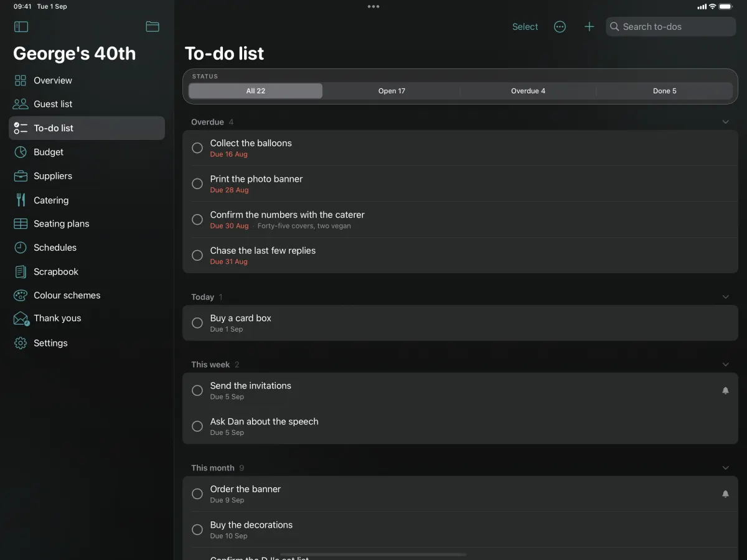
Task: Click the Guest list people icon
Action: pos(21,104)
